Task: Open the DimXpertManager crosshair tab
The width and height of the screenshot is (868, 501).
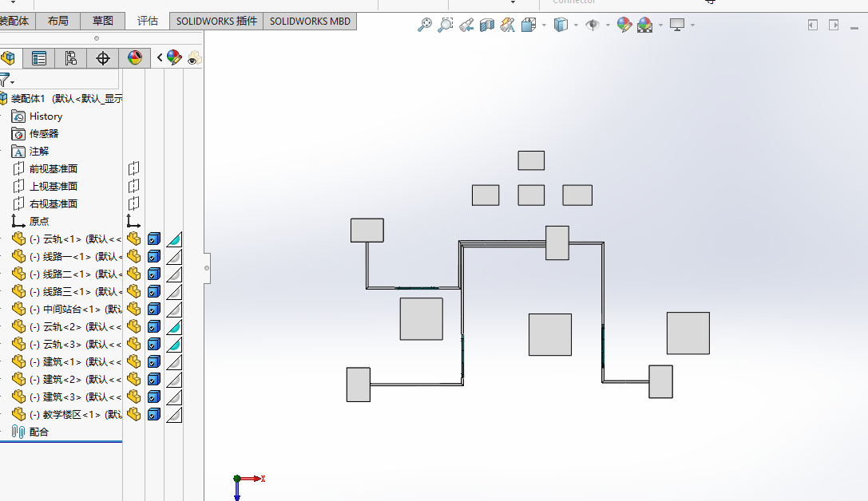Action: [102, 58]
